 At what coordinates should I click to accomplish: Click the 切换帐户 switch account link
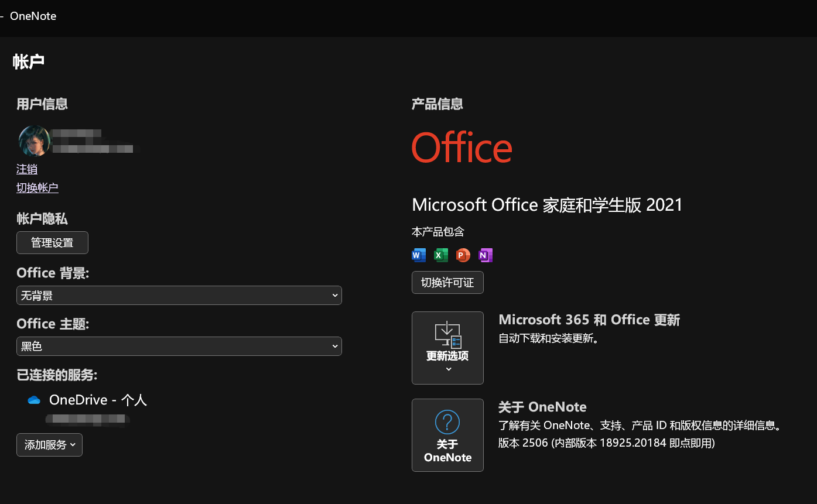tap(37, 188)
